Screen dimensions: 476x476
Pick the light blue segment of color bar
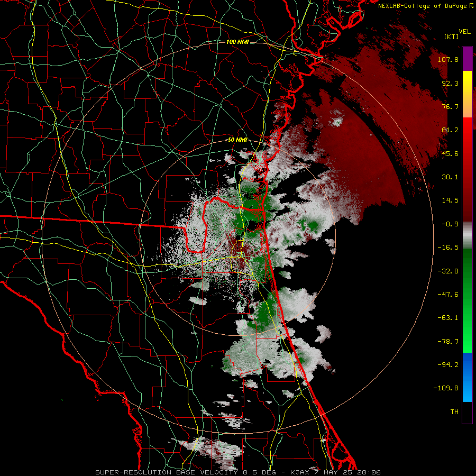click(467, 389)
